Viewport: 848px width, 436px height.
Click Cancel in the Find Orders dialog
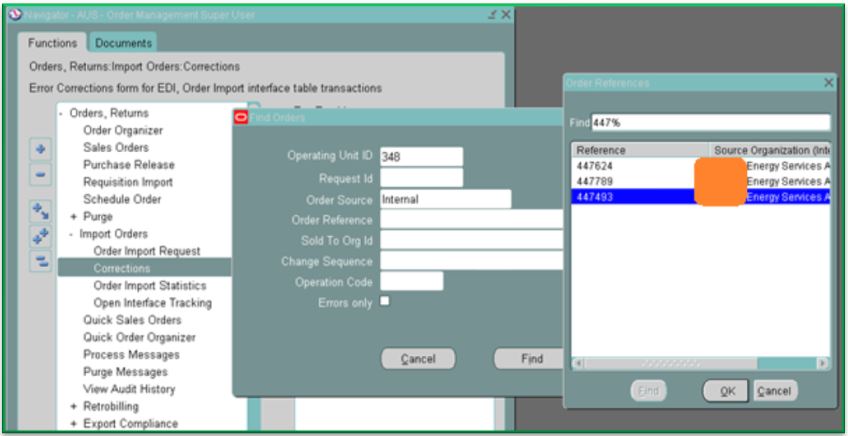(418, 359)
